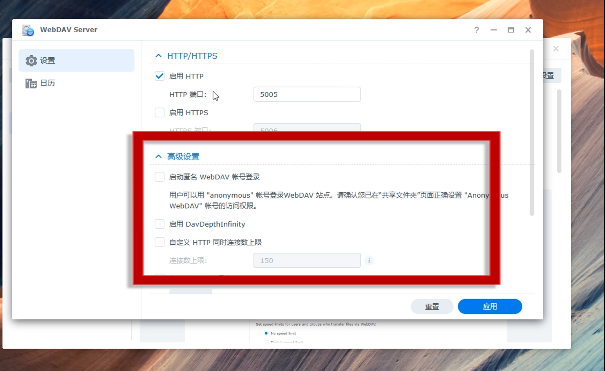
Task: Click the 重置 reset button
Action: [432, 306]
